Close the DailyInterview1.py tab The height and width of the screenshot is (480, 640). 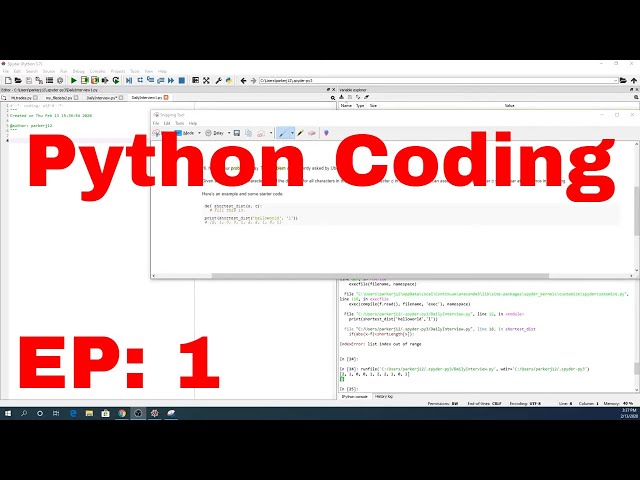166,98
